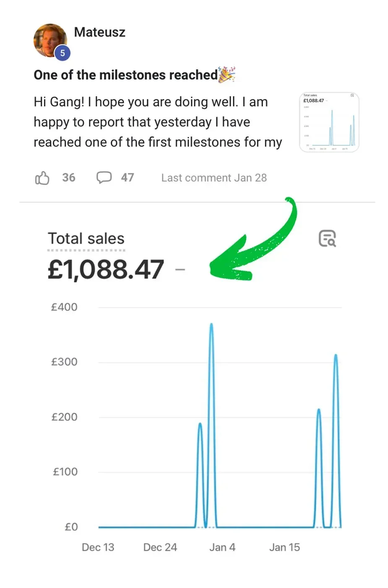388x588 pixels.
Task: Click the Jan 15 date label
Action: [284, 547]
